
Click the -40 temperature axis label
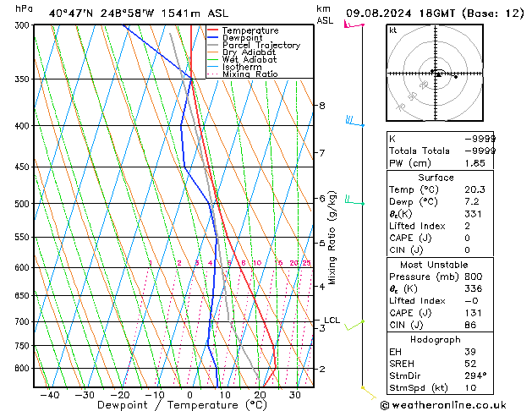point(50,395)
